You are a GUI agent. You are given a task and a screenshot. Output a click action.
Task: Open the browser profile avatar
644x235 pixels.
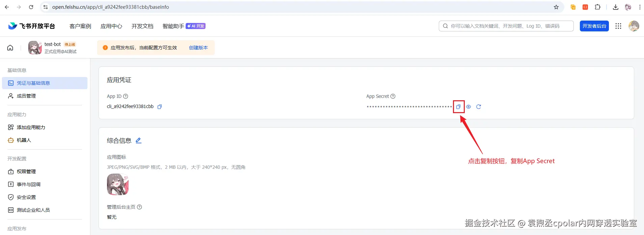[628, 7]
